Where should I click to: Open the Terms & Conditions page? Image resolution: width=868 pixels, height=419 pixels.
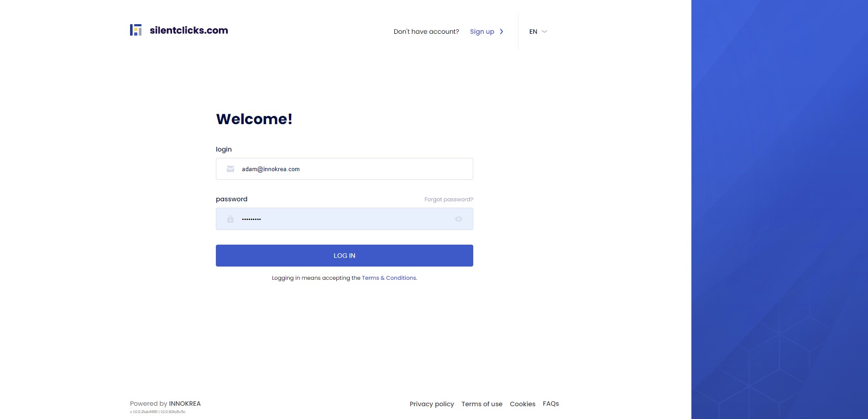[x=388, y=278]
